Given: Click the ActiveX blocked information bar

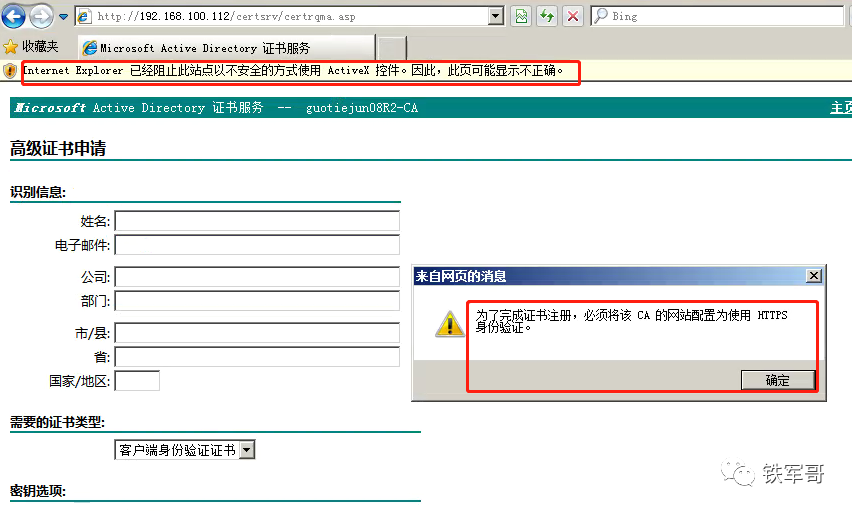Looking at the screenshot, I should coord(300,71).
